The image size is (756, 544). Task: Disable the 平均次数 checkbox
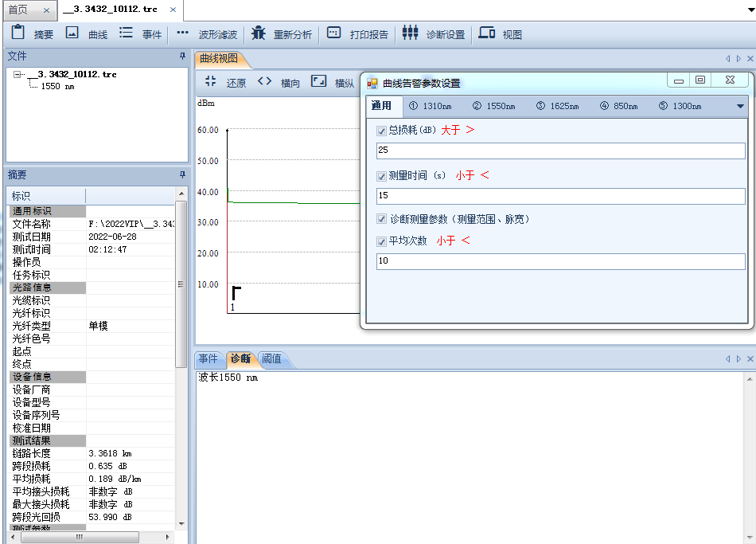[382, 241]
